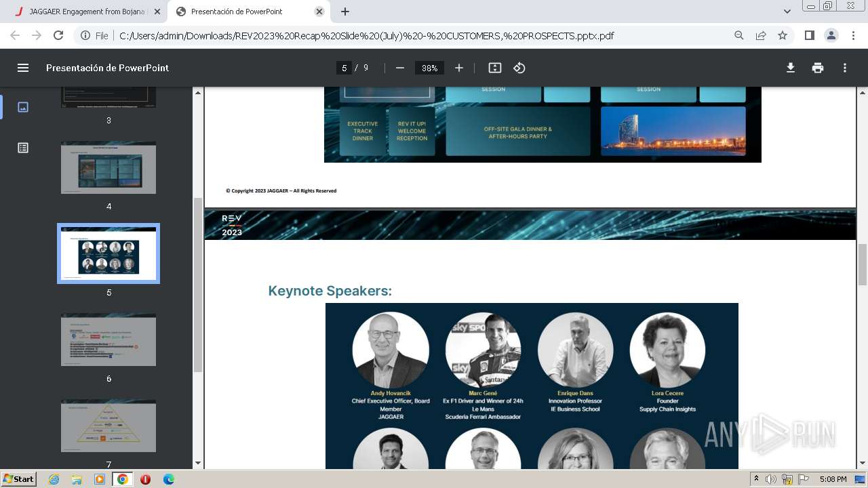
Task: Rotate the document counterclockwise
Action: click(x=519, y=68)
